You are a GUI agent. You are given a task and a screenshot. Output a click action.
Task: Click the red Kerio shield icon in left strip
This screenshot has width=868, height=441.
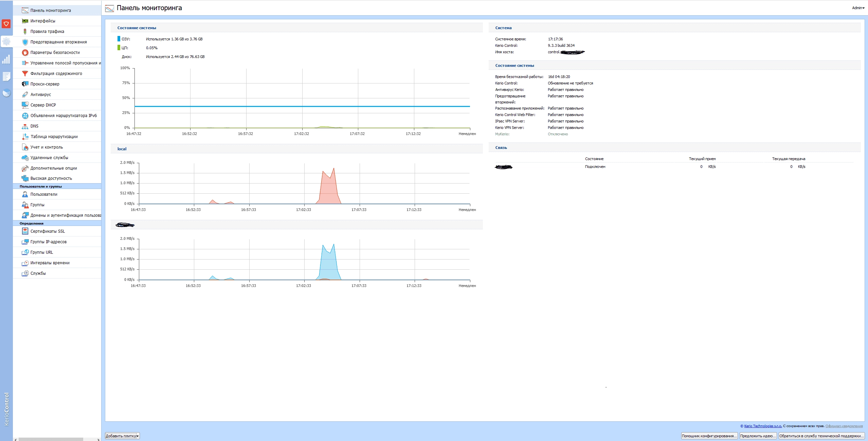[6, 24]
